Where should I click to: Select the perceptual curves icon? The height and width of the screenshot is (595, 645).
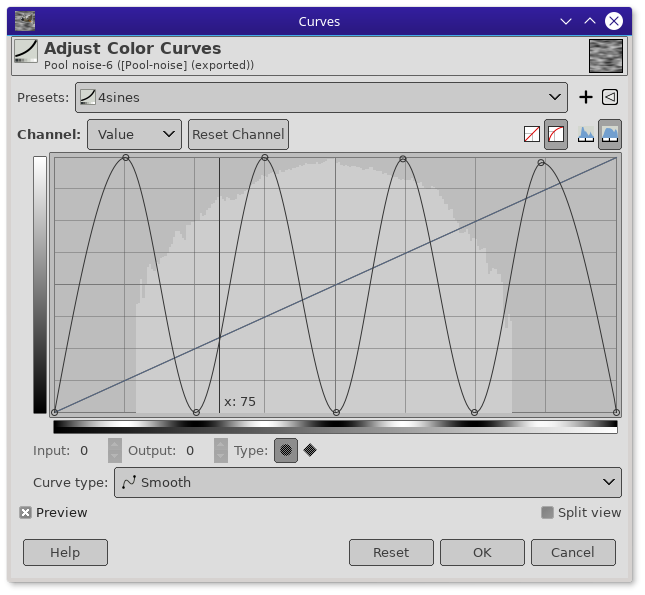point(556,134)
